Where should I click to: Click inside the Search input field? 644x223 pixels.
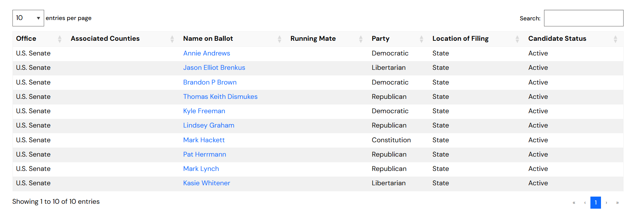coord(583,18)
